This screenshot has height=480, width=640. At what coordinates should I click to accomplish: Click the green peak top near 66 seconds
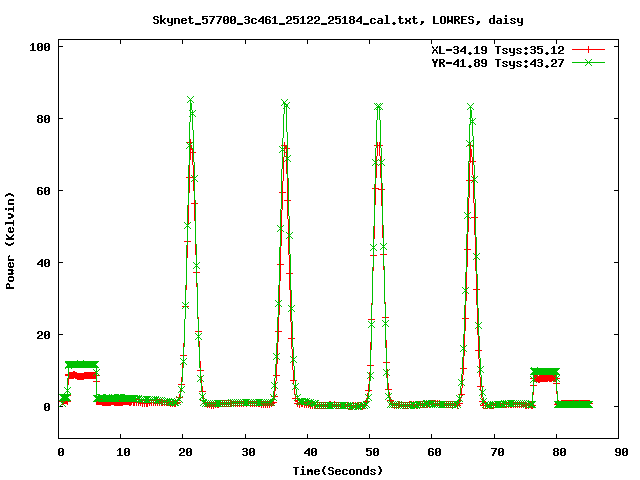(x=471, y=107)
